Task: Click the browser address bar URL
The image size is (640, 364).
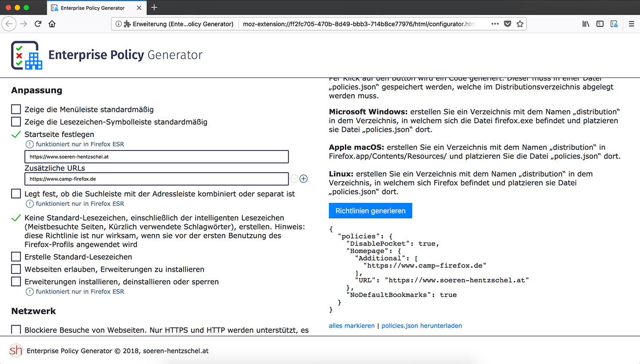Action: pyautogui.click(x=359, y=24)
